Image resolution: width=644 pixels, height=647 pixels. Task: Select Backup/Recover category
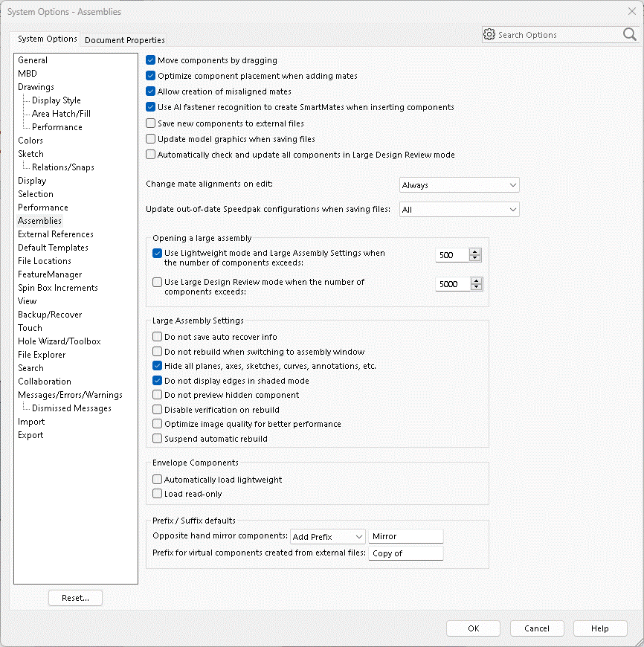(50, 315)
